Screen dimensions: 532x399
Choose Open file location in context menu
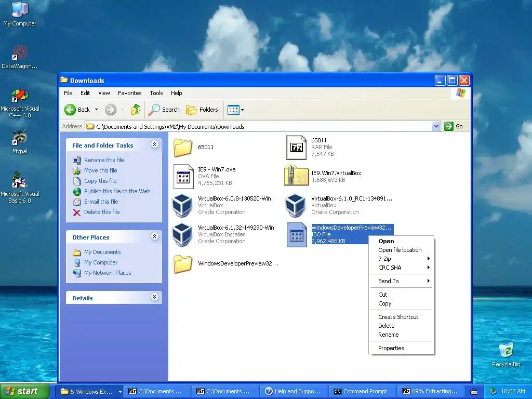tap(400, 250)
